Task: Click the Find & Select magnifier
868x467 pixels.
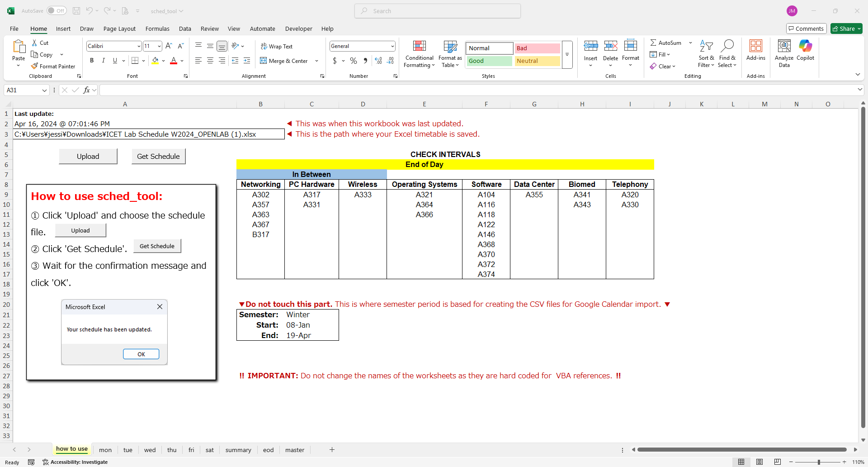Action: point(727,46)
